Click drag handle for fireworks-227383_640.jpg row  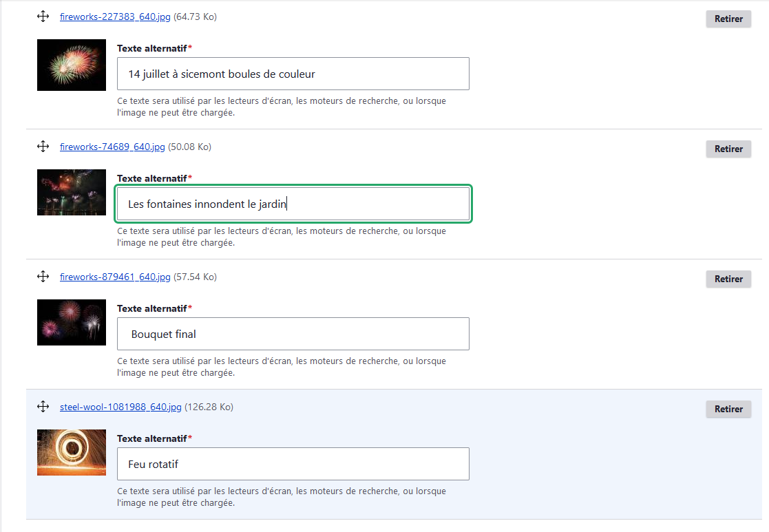[x=43, y=17]
